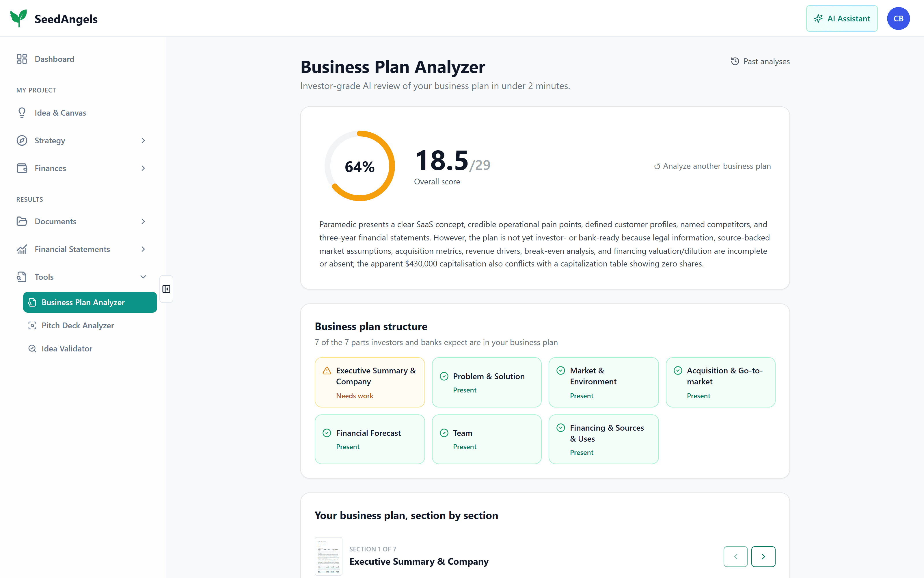Screen dimensions: 924x578
Task: Open the CB user avatar
Action: 898,18
